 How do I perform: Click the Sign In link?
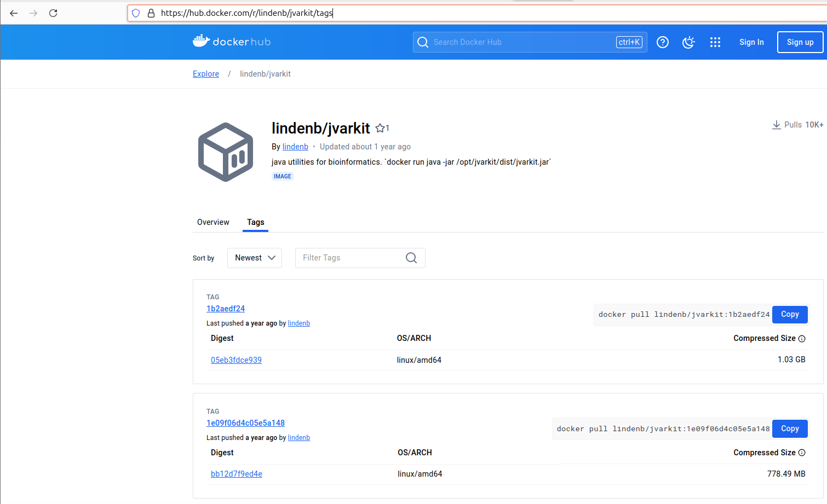[x=751, y=42]
